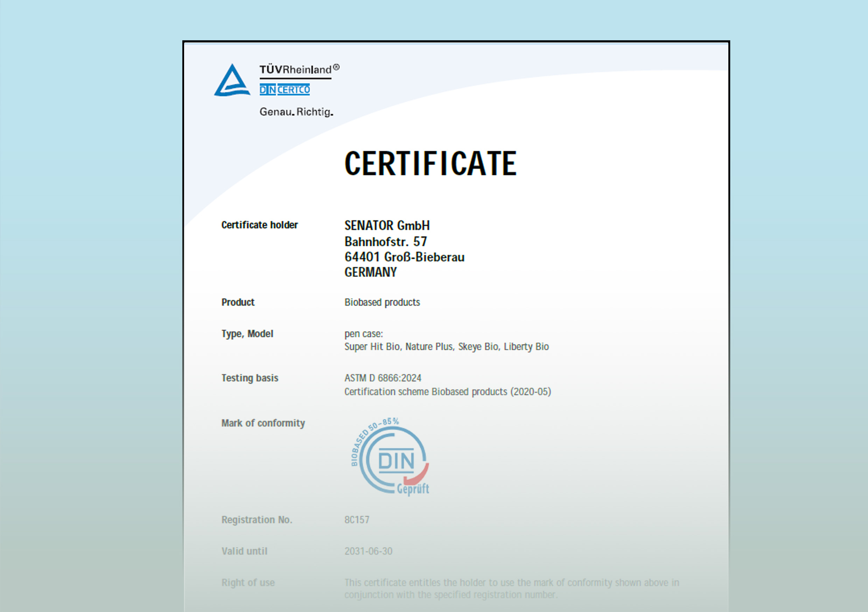Select the 'Type, Model' label

pyautogui.click(x=247, y=334)
